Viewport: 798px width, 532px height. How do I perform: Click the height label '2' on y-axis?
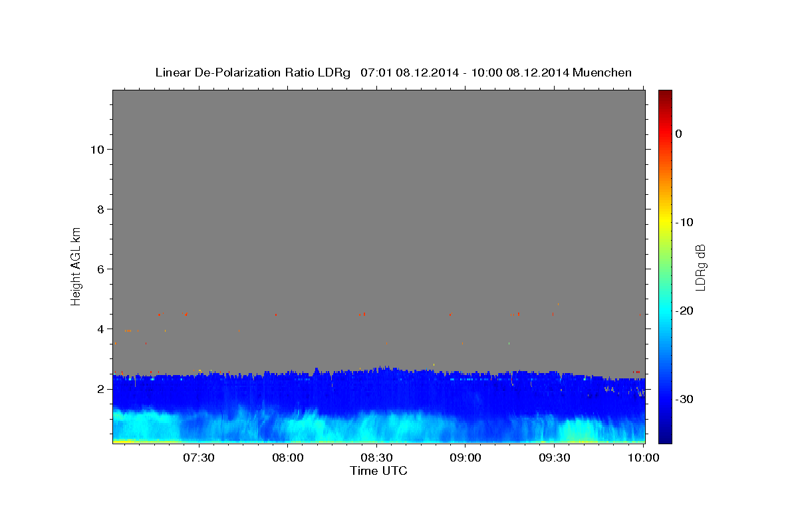[x=99, y=388]
